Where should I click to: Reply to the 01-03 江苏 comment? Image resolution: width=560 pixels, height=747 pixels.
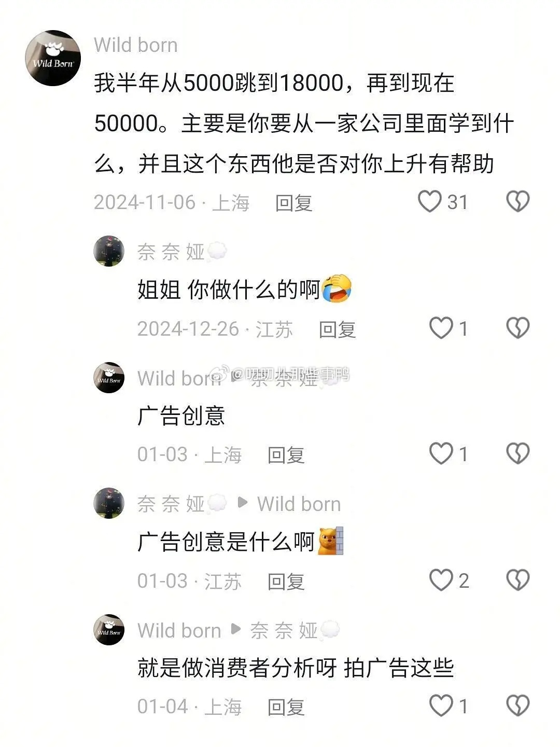tap(286, 582)
